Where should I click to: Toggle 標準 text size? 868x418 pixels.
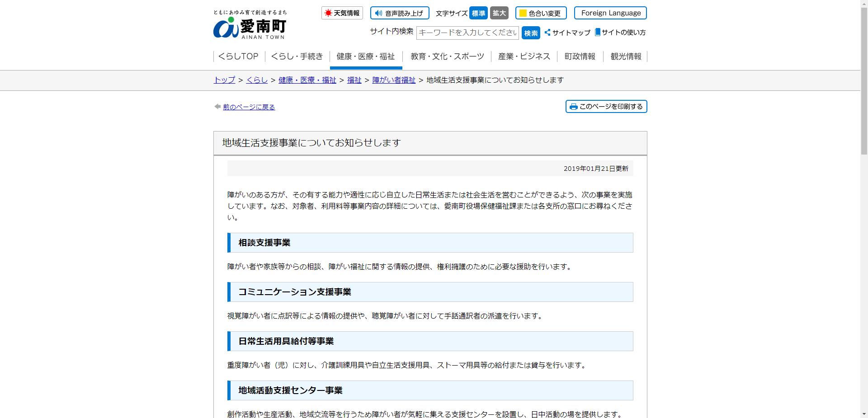(478, 13)
